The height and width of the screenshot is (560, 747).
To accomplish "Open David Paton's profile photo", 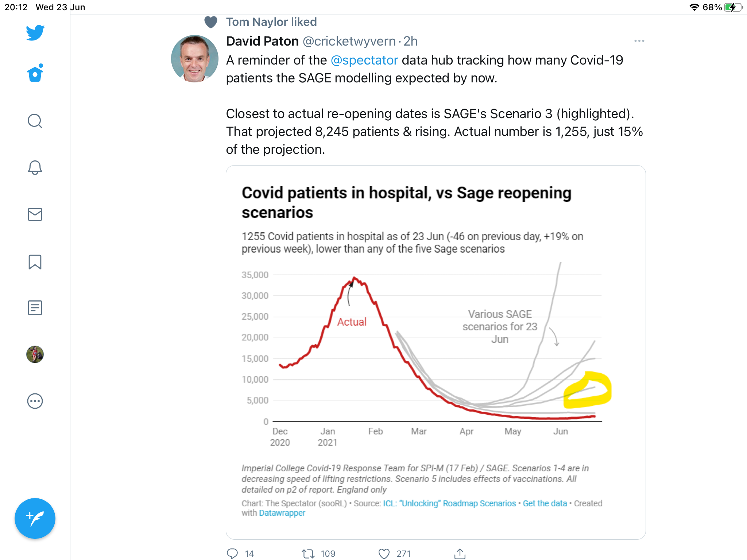I will click(195, 59).
